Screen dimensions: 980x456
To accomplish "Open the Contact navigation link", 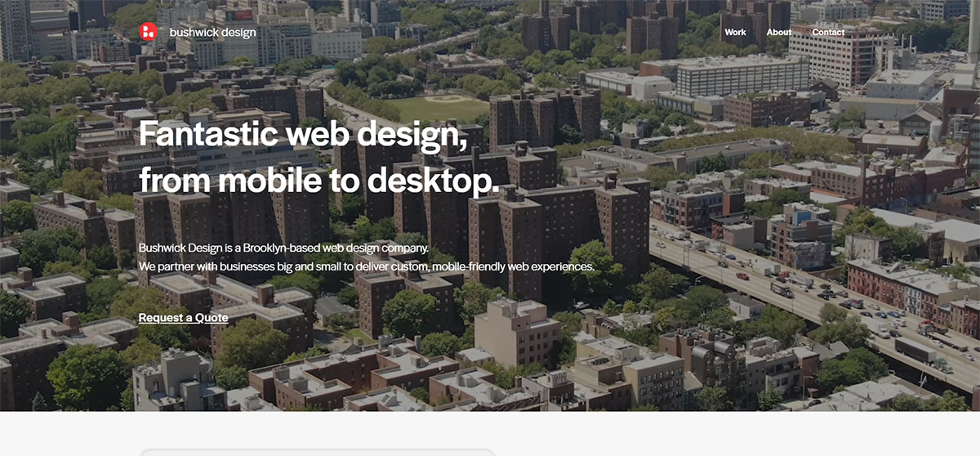I will point(828,33).
